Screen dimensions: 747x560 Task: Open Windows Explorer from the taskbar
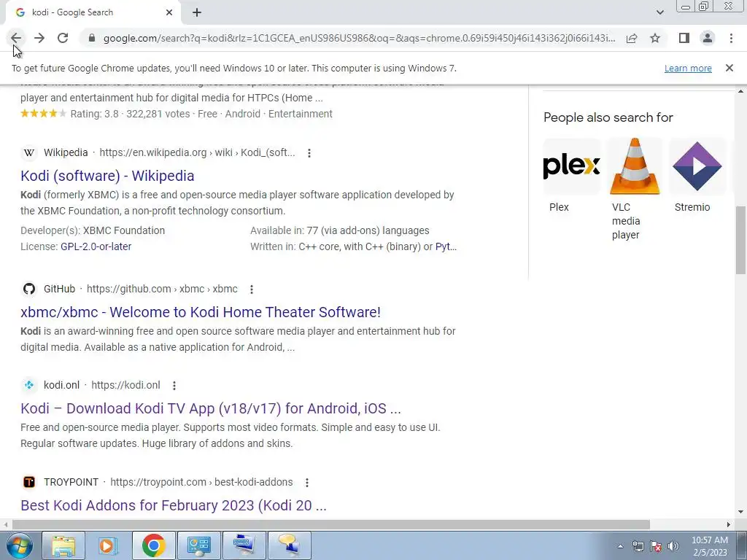coord(63,545)
